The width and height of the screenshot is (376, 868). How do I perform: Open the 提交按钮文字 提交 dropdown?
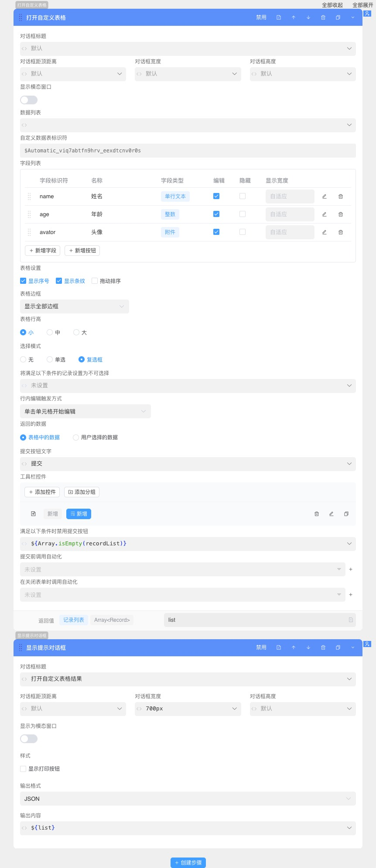point(188,464)
